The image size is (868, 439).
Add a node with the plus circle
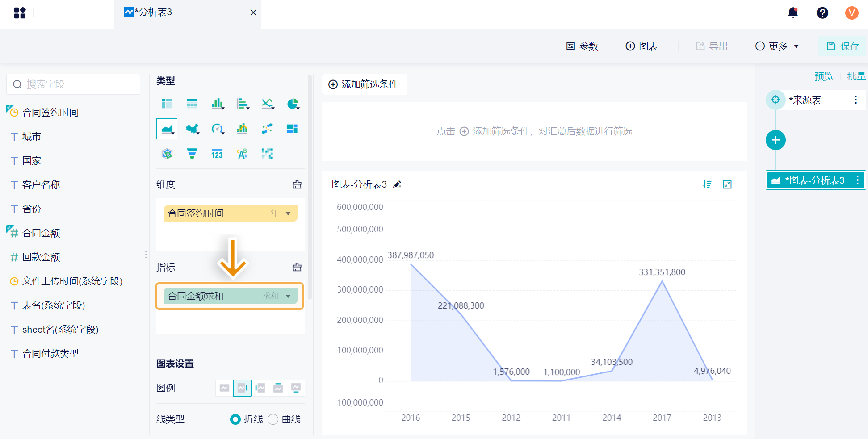point(776,140)
